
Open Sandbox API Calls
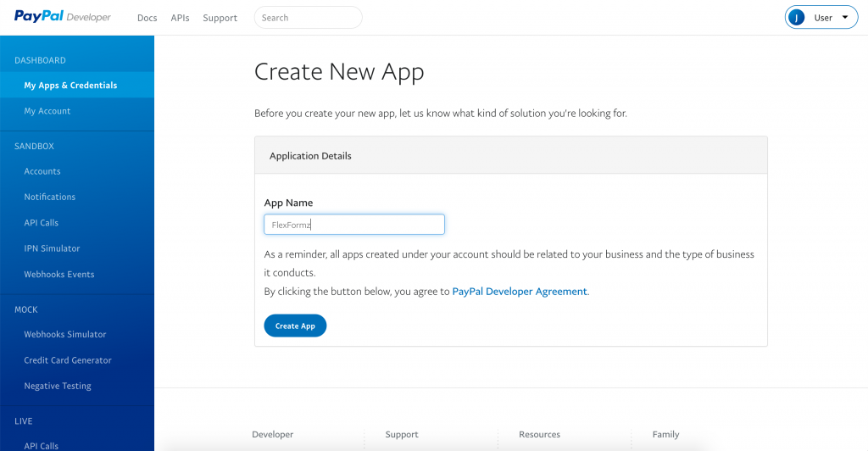coord(42,223)
